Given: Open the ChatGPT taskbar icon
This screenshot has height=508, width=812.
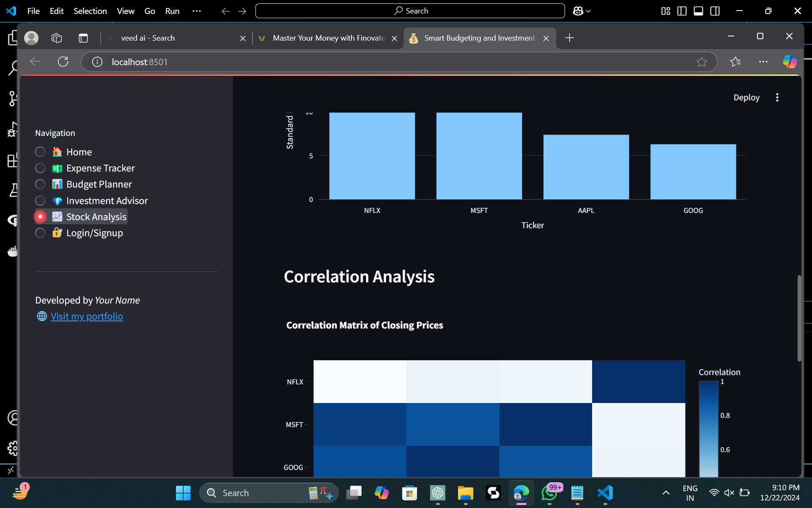Looking at the screenshot, I should tap(437, 493).
